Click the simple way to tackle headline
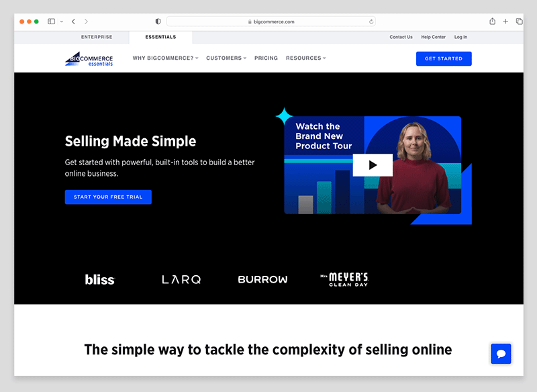The image size is (537, 392). [268, 350]
